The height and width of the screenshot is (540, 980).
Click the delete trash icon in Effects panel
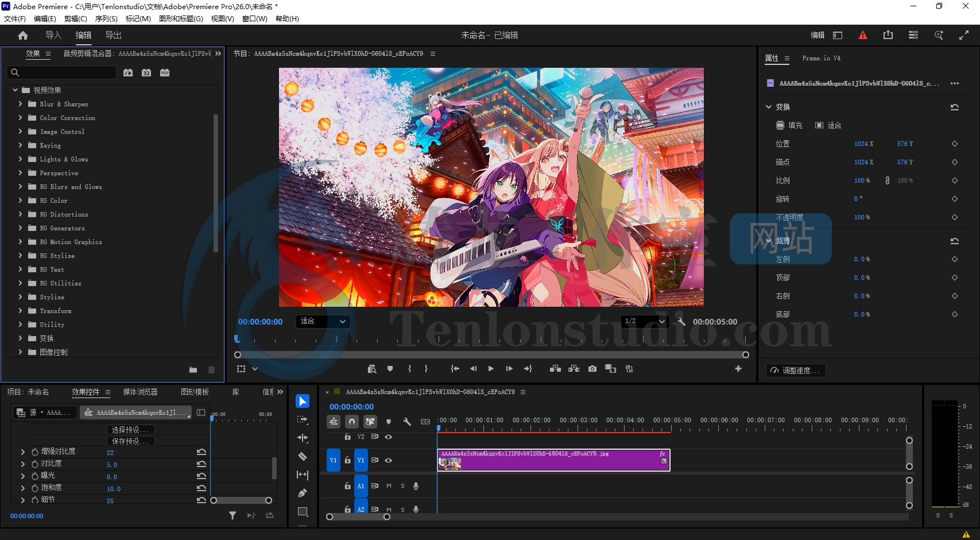[x=211, y=370]
